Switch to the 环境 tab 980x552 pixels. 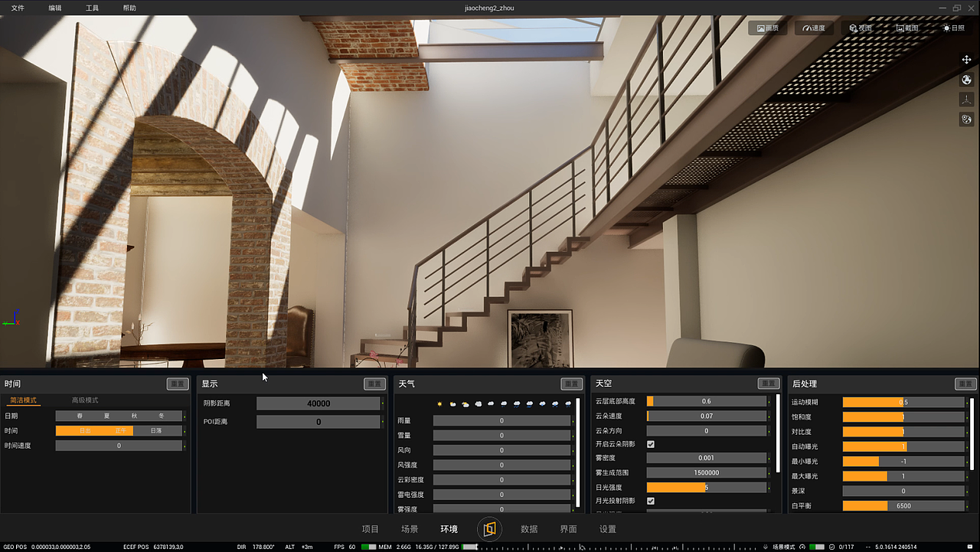click(449, 529)
